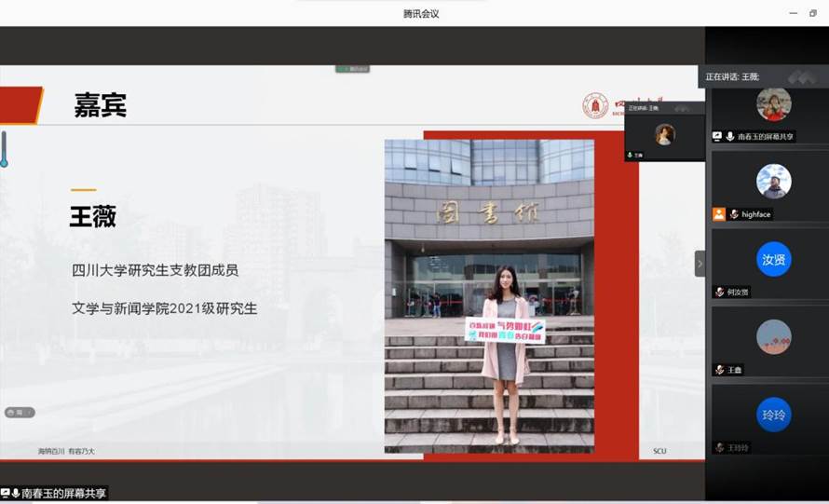
Task: Click the muted mic icon beside highface
Action: [734, 214]
